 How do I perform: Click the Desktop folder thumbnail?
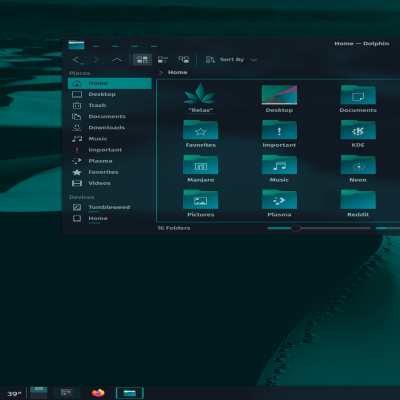279,95
